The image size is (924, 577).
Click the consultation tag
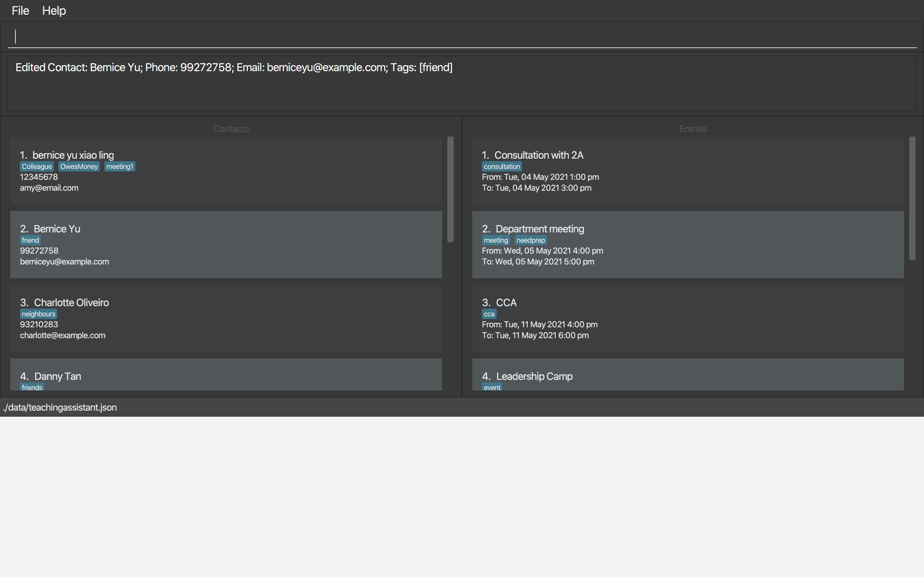pos(502,166)
